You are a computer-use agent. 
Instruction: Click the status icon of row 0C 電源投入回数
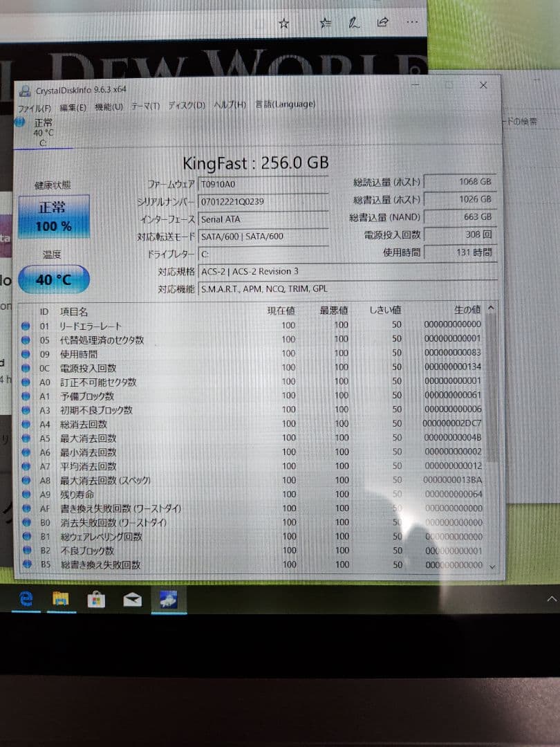26,368
